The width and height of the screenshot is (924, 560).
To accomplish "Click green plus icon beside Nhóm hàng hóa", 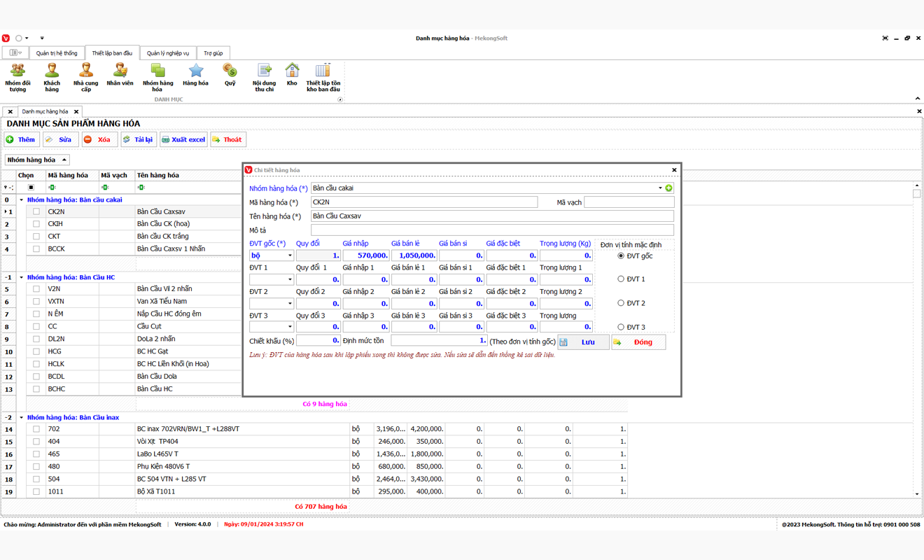I will [669, 188].
